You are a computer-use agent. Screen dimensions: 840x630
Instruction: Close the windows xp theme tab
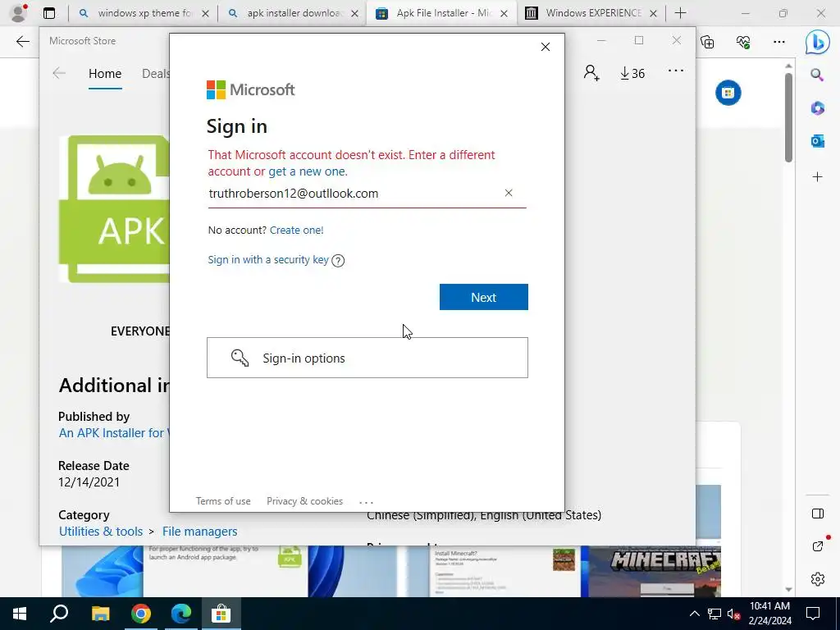[205, 14]
